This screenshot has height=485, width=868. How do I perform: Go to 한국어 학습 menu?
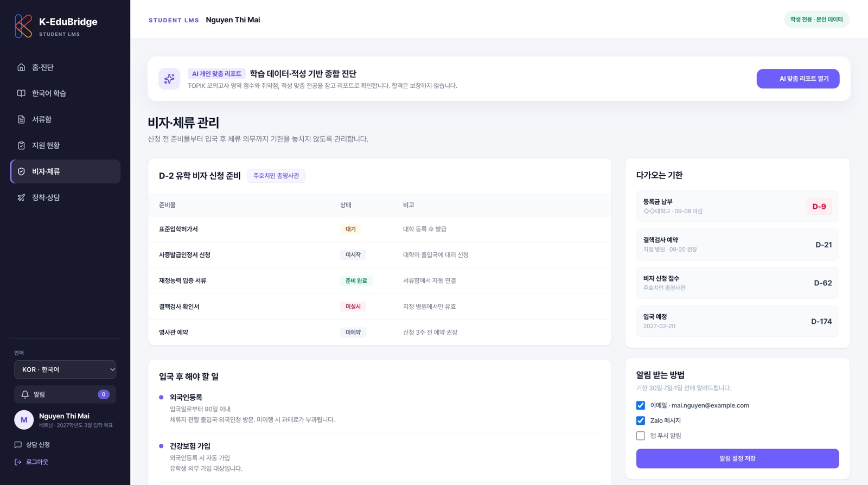point(65,93)
